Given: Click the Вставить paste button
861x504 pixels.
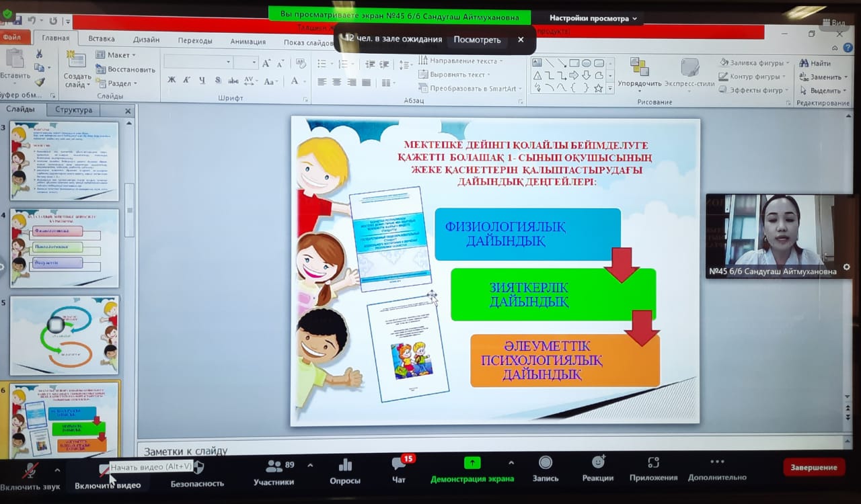Looking at the screenshot, I should click(13, 67).
